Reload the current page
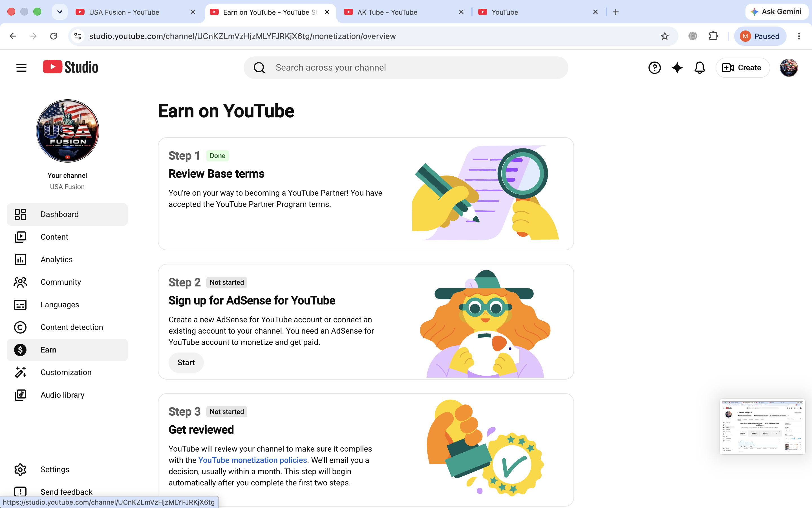 (x=54, y=36)
